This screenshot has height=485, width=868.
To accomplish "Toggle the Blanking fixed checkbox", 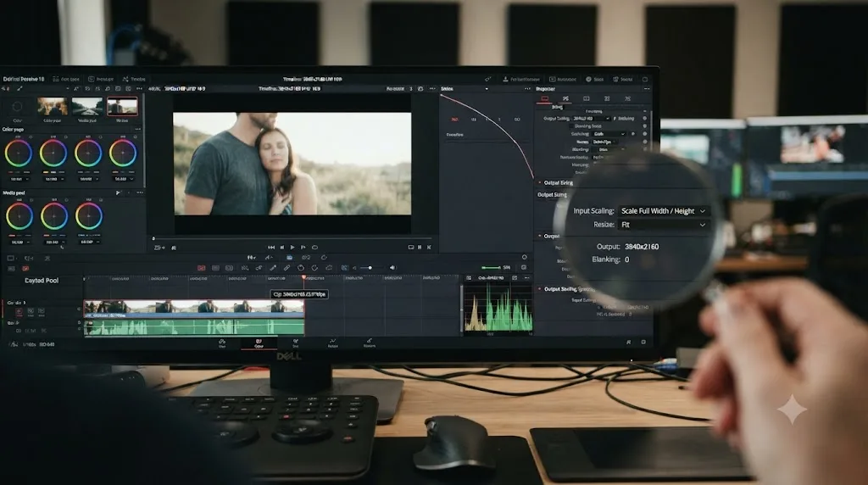I will [x=571, y=126].
